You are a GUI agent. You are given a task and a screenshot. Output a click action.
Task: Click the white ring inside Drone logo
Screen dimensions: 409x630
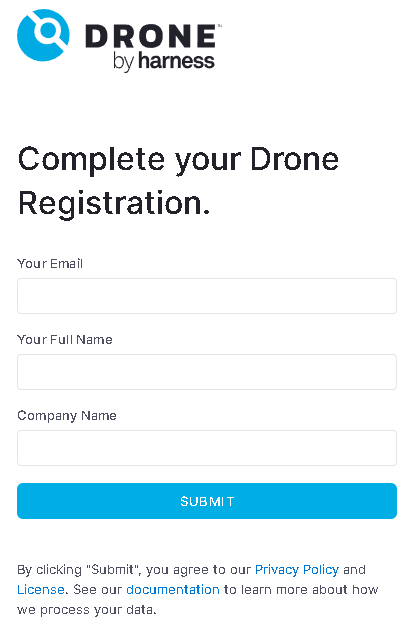pyautogui.click(x=47, y=31)
